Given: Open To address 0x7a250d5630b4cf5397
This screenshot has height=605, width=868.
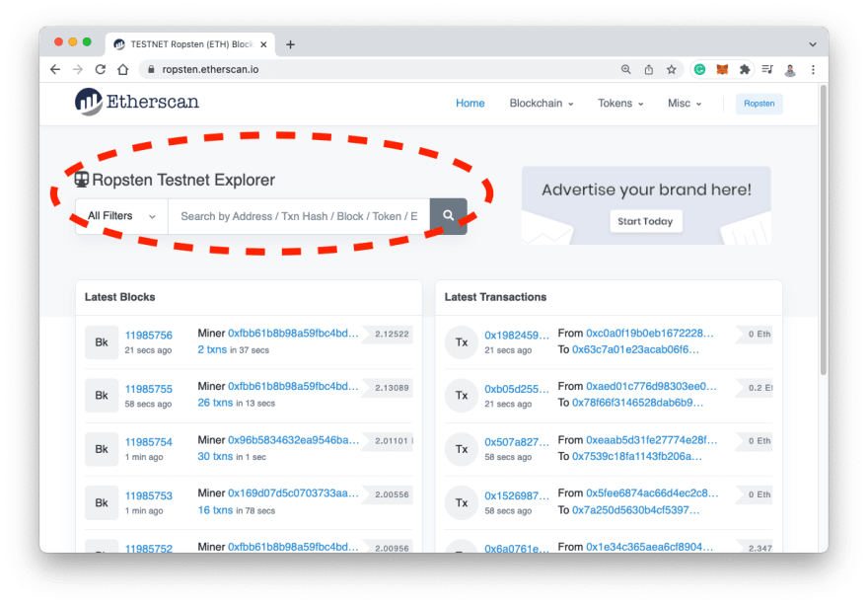Looking at the screenshot, I should (x=636, y=509).
